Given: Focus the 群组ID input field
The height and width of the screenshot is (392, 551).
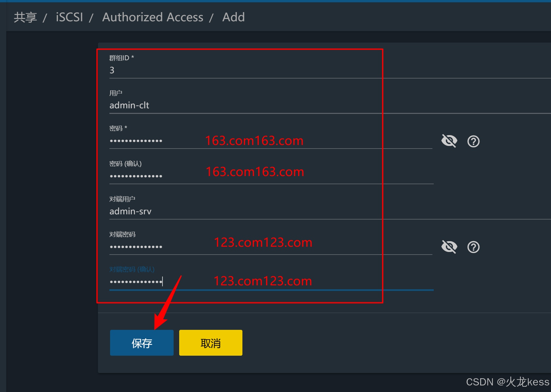Looking at the screenshot, I should coord(330,70).
